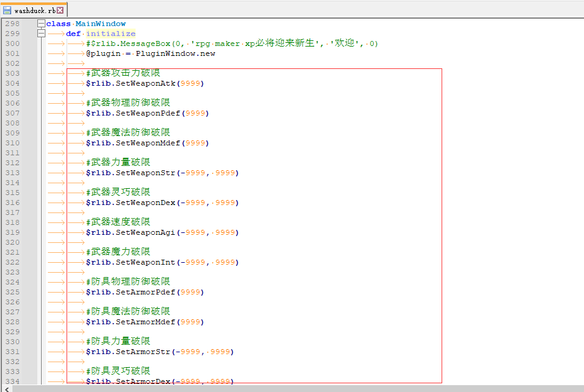Click the $rlib.SetWeaponDex(-9999, 9999) call
584x392 pixels.
pyautogui.click(x=162, y=203)
